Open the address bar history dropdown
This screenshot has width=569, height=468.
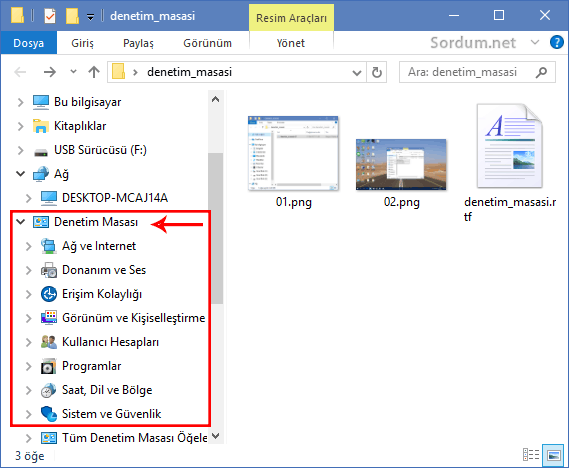(x=357, y=73)
